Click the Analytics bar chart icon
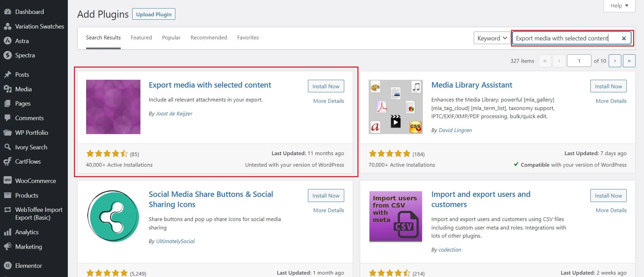The image size is (644, 277). point(7,232)
